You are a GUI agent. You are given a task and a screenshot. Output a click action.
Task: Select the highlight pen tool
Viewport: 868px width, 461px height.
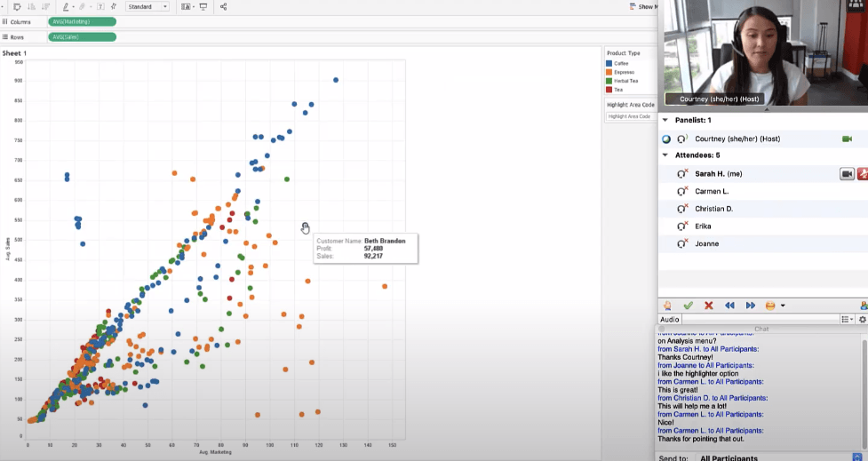66,6
